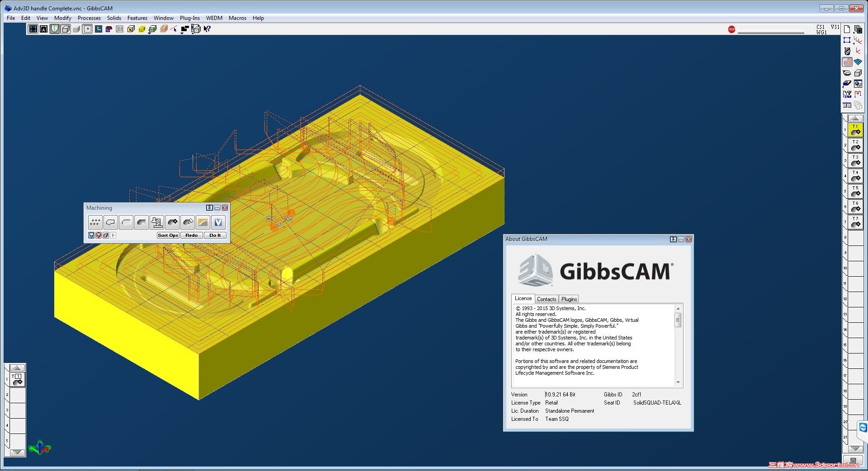Click the single coordinate system axes icon
Screen dimensions: 868x471
[x=858, y=51]
